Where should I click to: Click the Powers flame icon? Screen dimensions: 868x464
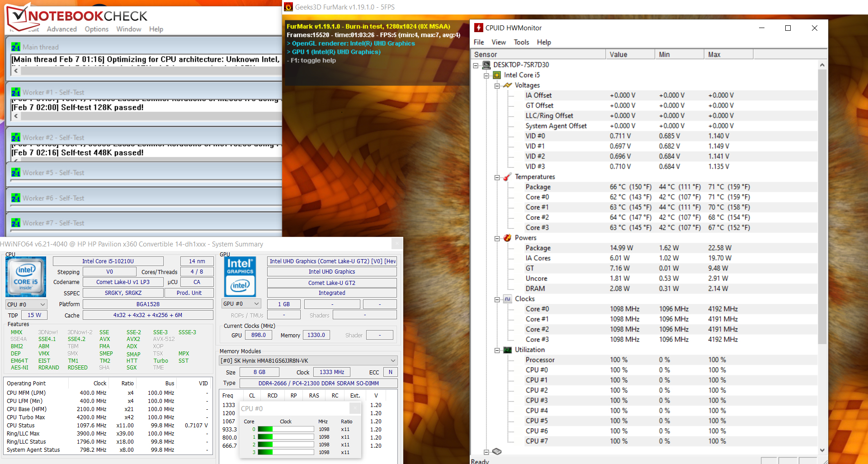pyautogui.click(x=508, y=238)
